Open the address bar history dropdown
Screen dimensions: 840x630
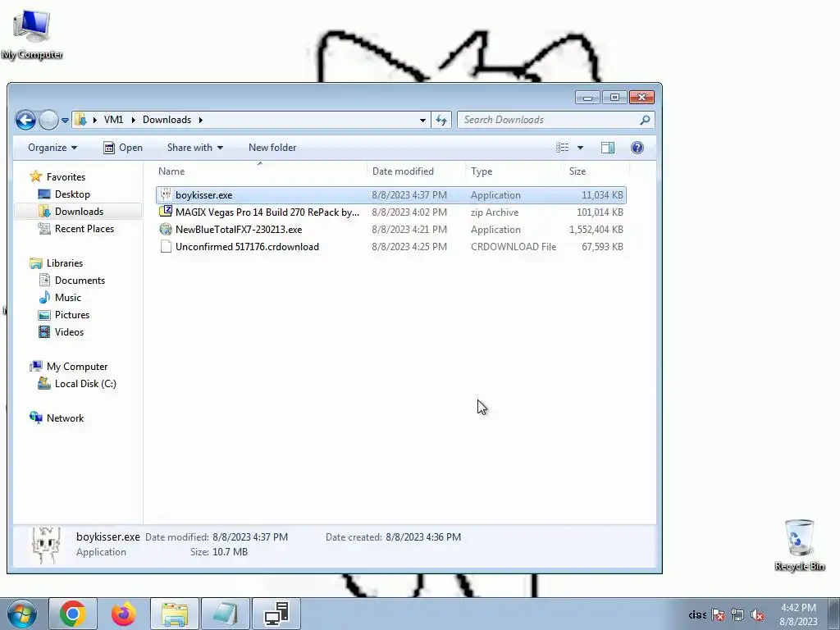pyautogui.click(x=422, y=120)
